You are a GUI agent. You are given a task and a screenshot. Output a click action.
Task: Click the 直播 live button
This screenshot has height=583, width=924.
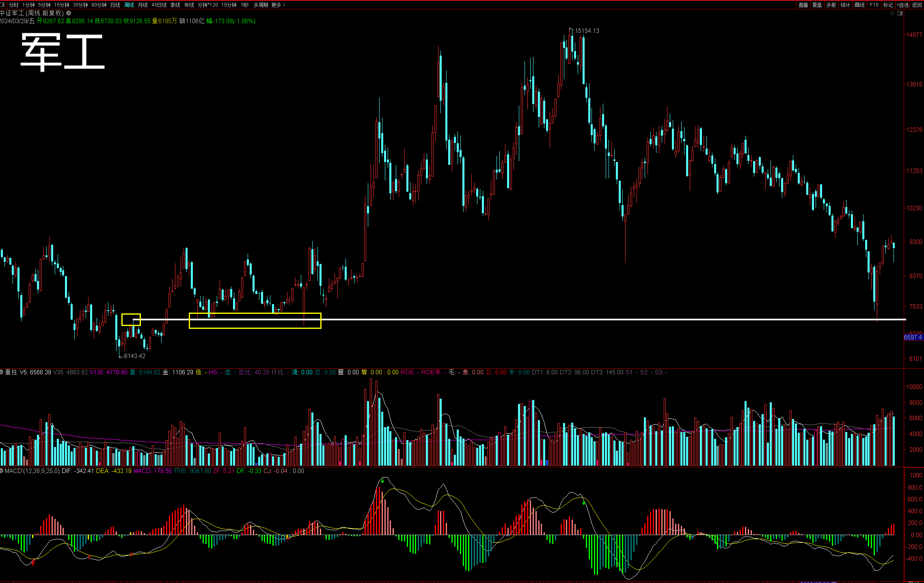[x=803, y=5]
